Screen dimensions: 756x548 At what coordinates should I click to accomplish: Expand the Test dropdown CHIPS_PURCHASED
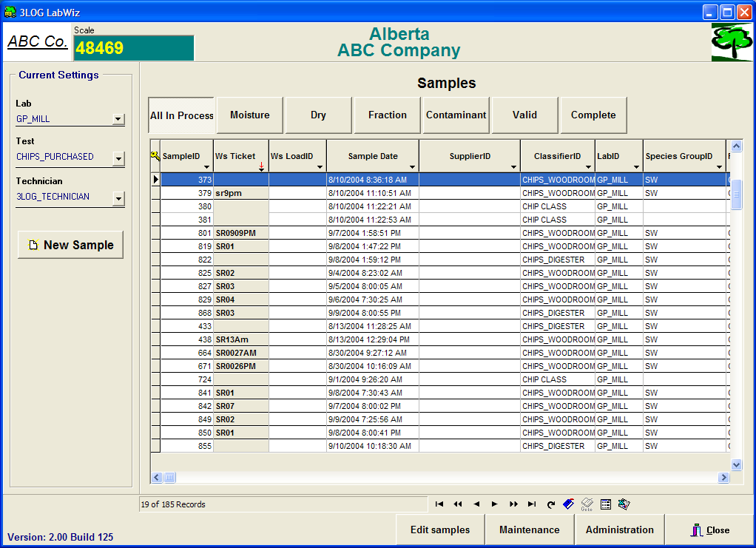118,158
